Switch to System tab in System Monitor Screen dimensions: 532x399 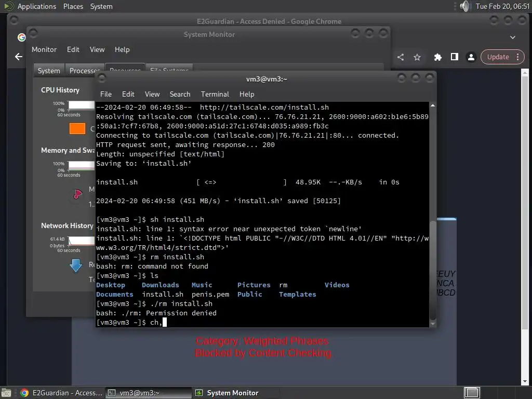[x=49, y=71]
